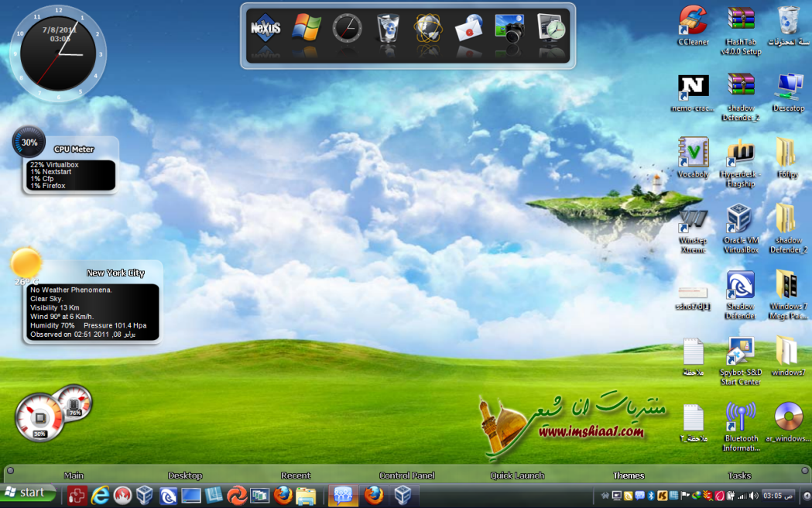The image size is (812, 508).
Task: Click the analog clock widget
Action: [x=58, y=53]
